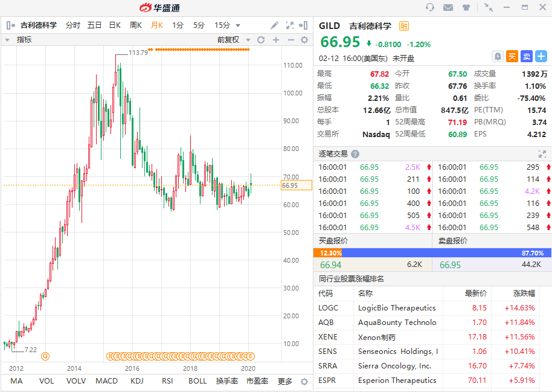The width and height of the screenshot is (552, 392).
Task: Switch to 日K chart tab
Action: [115, 25]
